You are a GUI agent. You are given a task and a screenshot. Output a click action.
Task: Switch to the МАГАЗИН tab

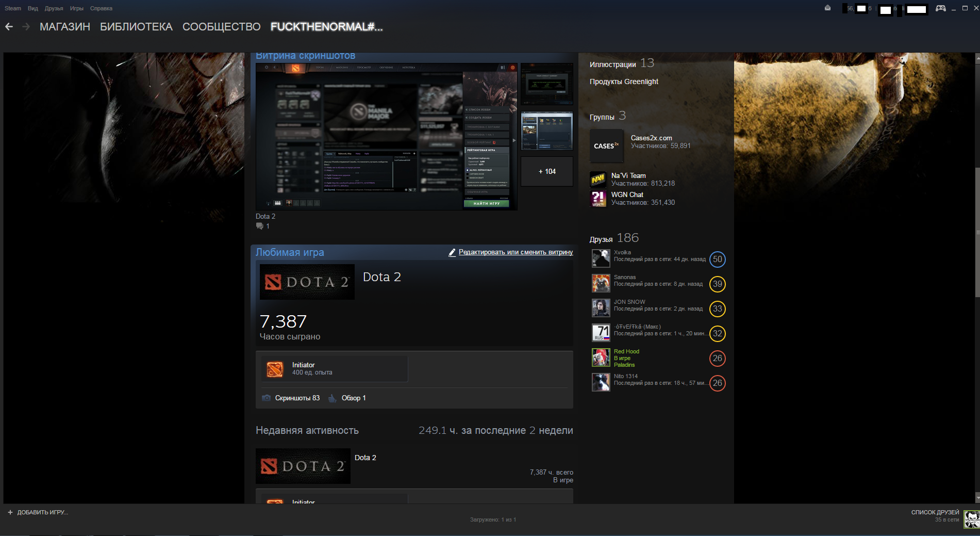point(65,27)
